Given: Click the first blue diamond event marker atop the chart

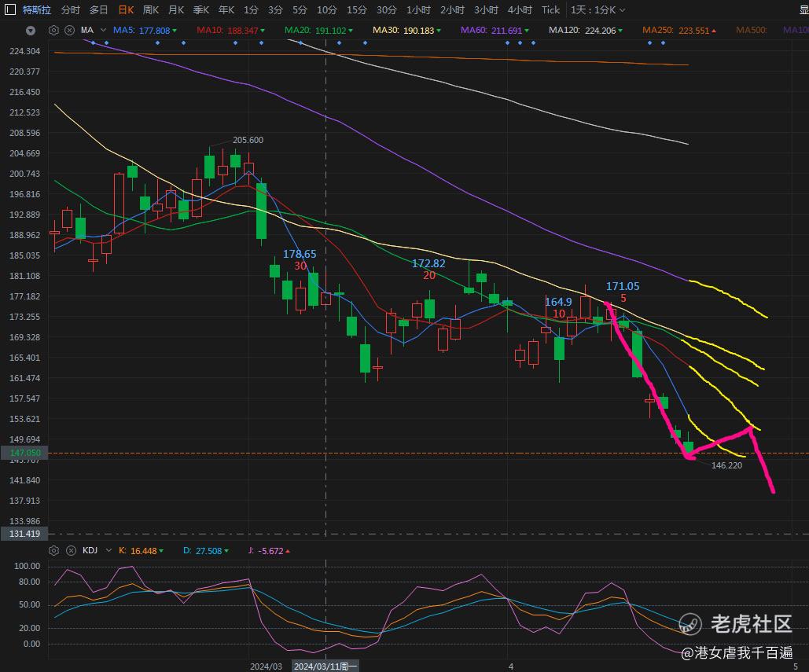Looking at the screenshot, I should (94, 42).
